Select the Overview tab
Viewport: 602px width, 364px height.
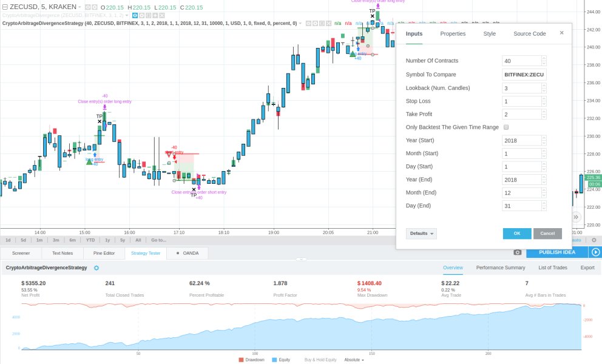tap(453, 268)
